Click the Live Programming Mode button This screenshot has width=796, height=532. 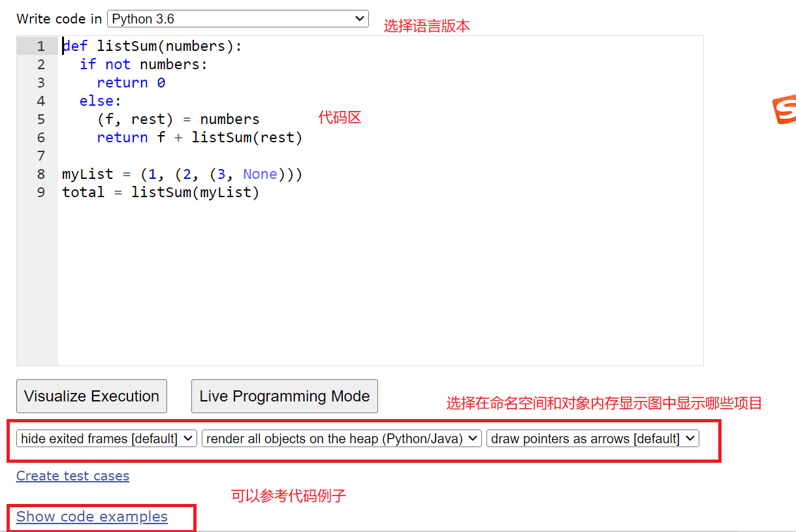284,396
